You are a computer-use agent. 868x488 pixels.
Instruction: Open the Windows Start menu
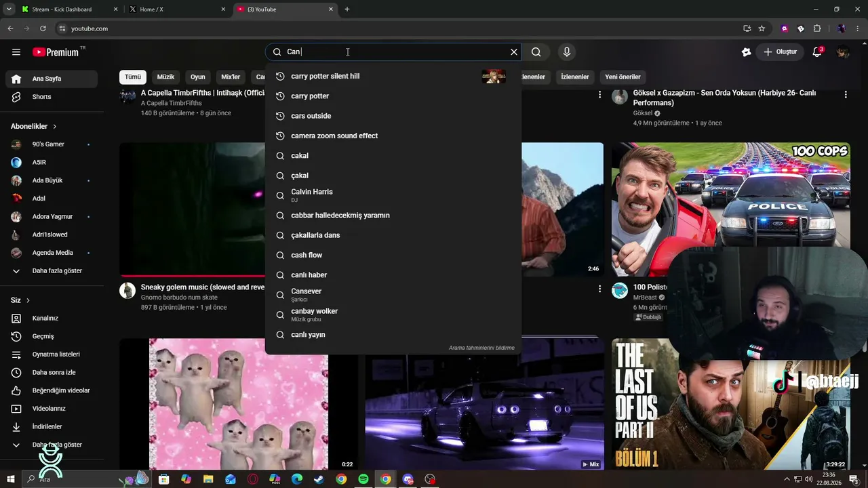click(x=10, y=479)
